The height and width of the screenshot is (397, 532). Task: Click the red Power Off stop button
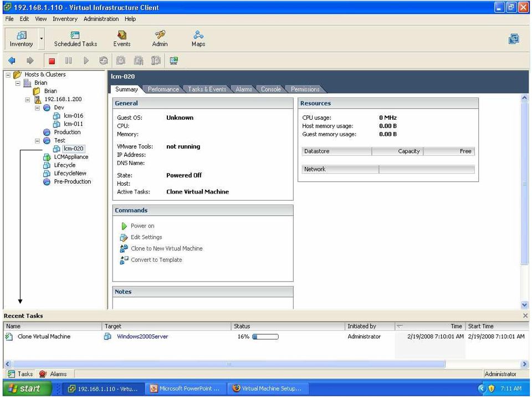coord(52,61)
